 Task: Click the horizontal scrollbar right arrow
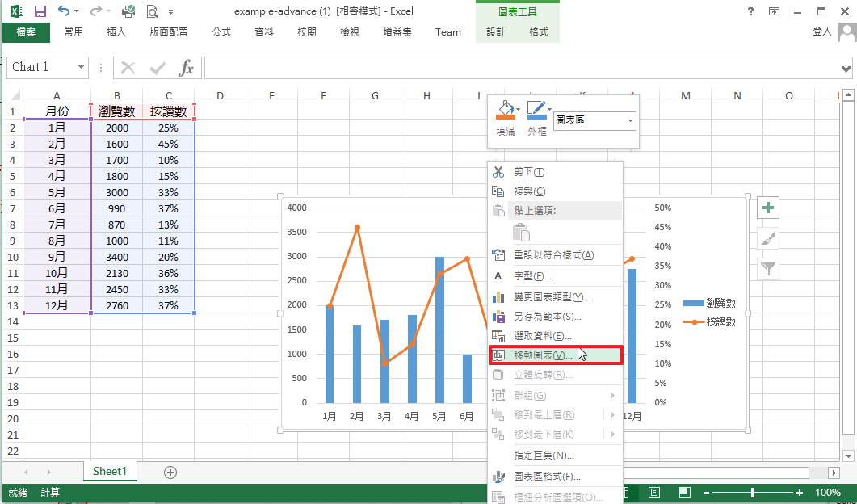[834, 472]
